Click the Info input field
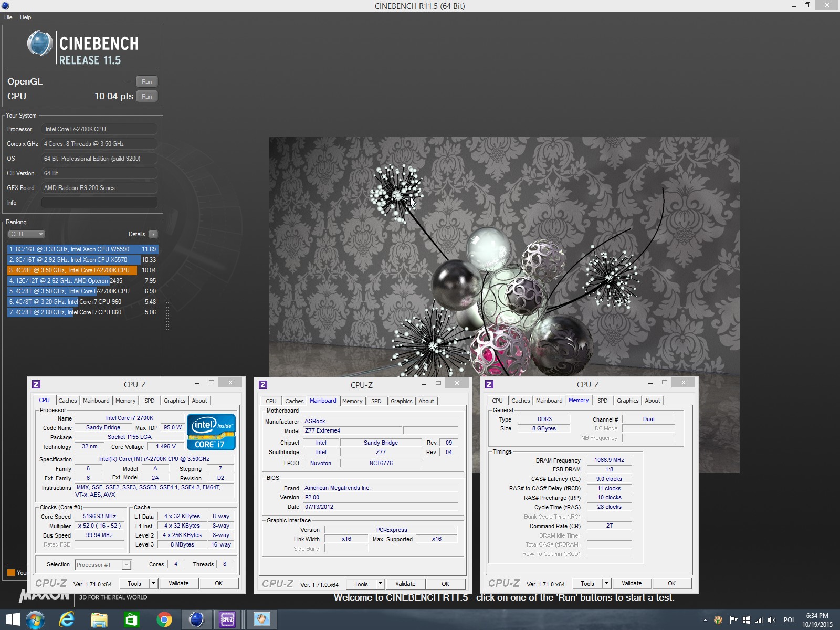840x630 pixels. click(99, 203)
